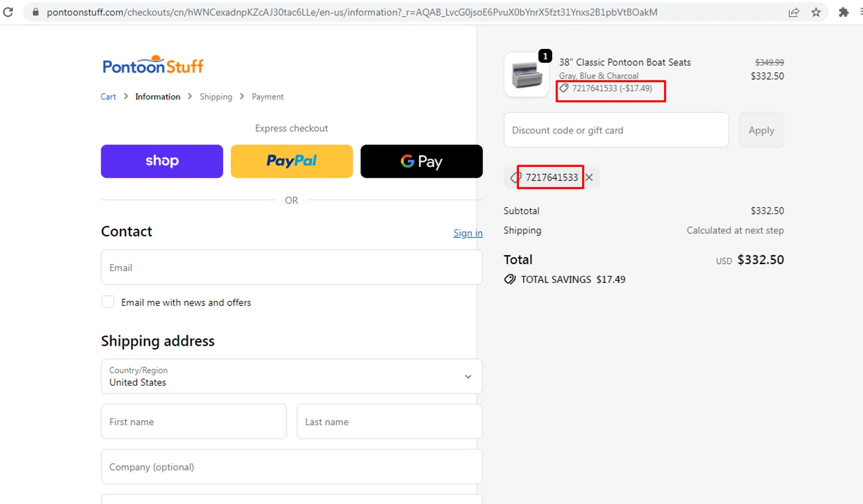Click the boat seat product thumbnail

[x=526, y=75]
